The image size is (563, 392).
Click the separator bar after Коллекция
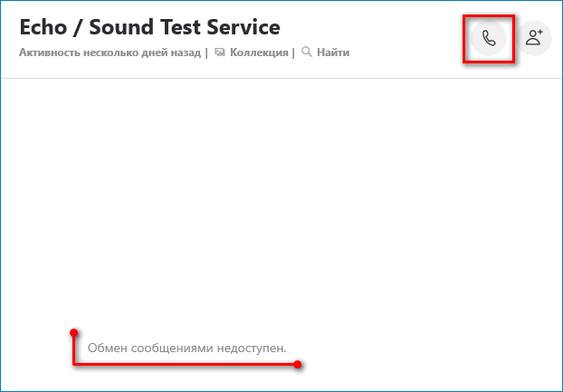[293, 53]
